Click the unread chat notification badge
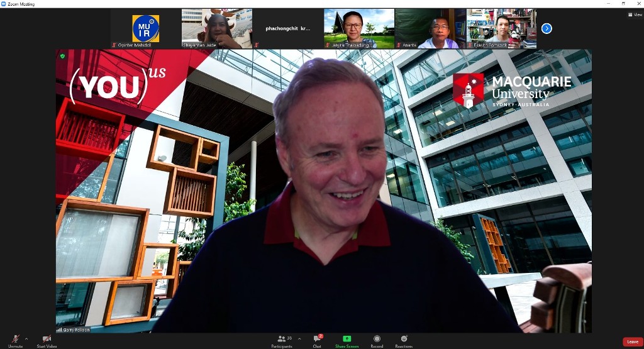The width and height of the screenshot is (644, 349). pyautogui.click(x=321, y=336)
